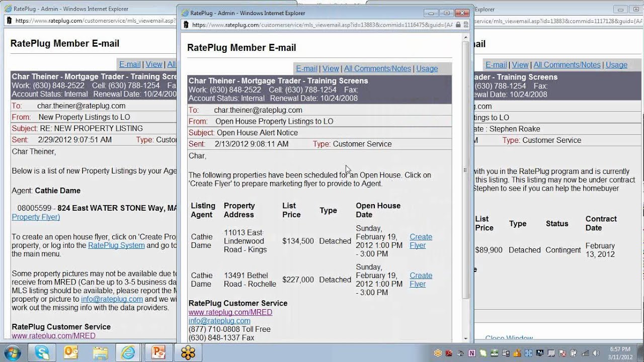
Task: Click Show Desktop strip beside the clock
Action: (x=640, y=353)
